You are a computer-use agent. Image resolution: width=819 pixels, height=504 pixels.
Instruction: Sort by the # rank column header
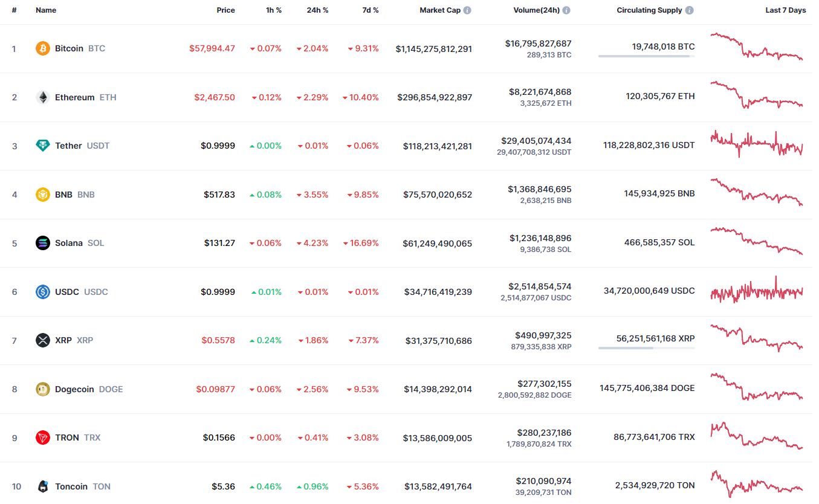(14, 10)
